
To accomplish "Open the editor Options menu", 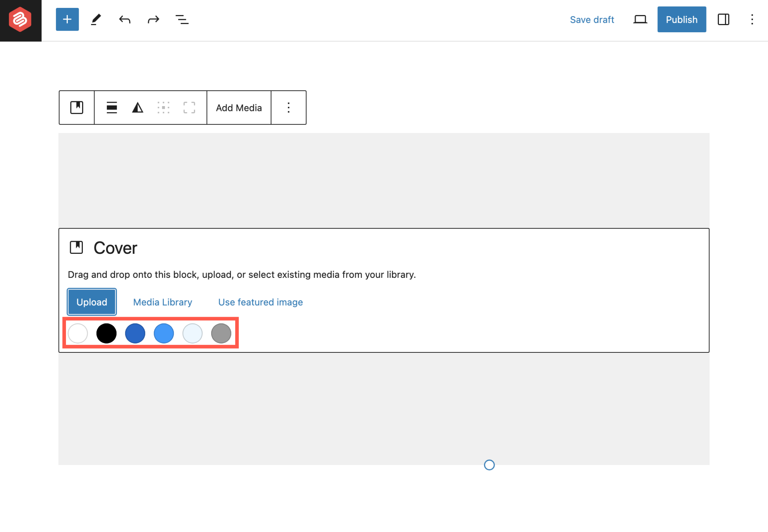I will [x=752, y=19].
